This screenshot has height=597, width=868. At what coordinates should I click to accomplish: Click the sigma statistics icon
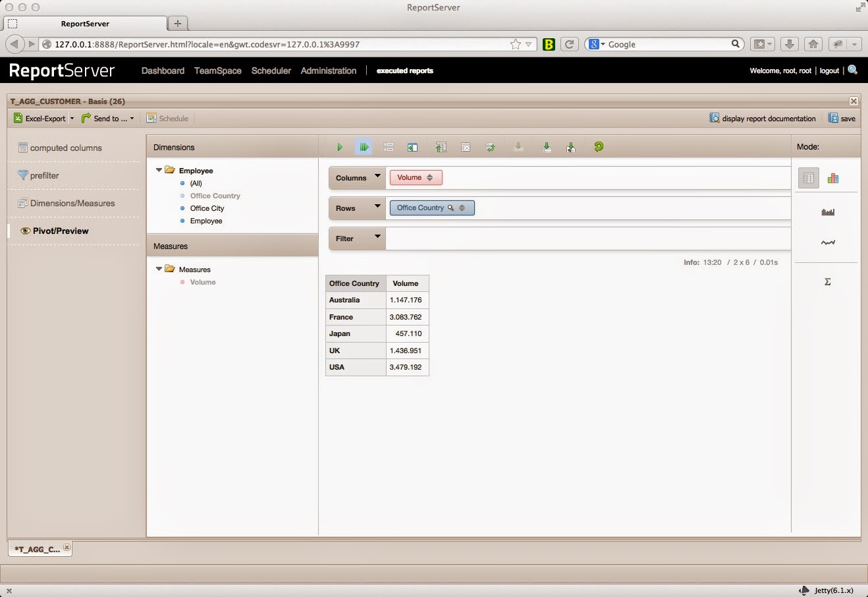[x=828, y=281]
